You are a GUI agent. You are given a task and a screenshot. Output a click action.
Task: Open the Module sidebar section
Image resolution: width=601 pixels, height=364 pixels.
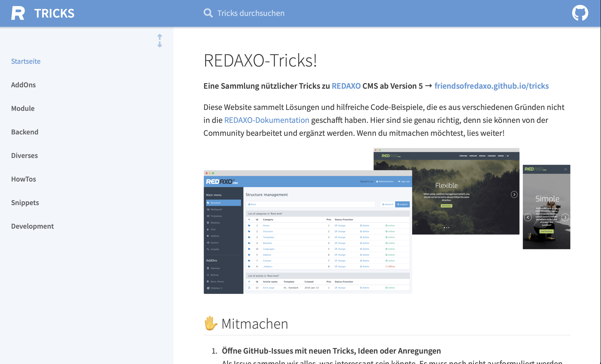23,108
